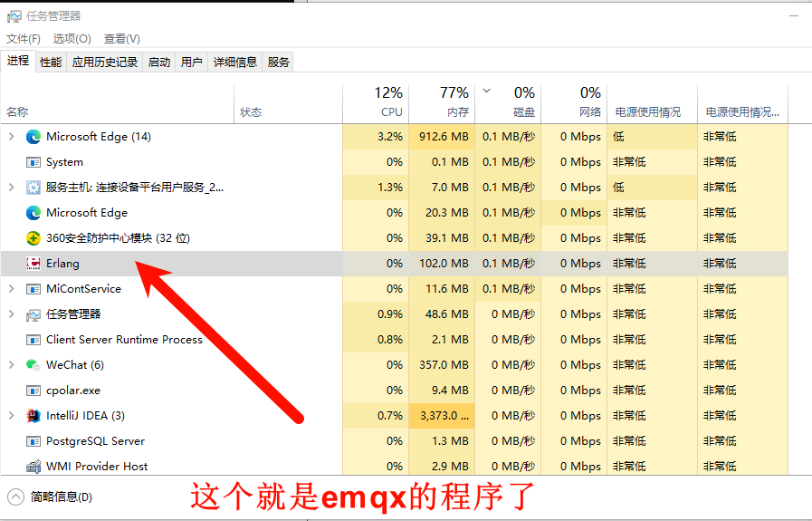The width and height of the screenshot is (812, 521).
Task: Switch to the 用户 tab
Action: (x=192, y=63)
